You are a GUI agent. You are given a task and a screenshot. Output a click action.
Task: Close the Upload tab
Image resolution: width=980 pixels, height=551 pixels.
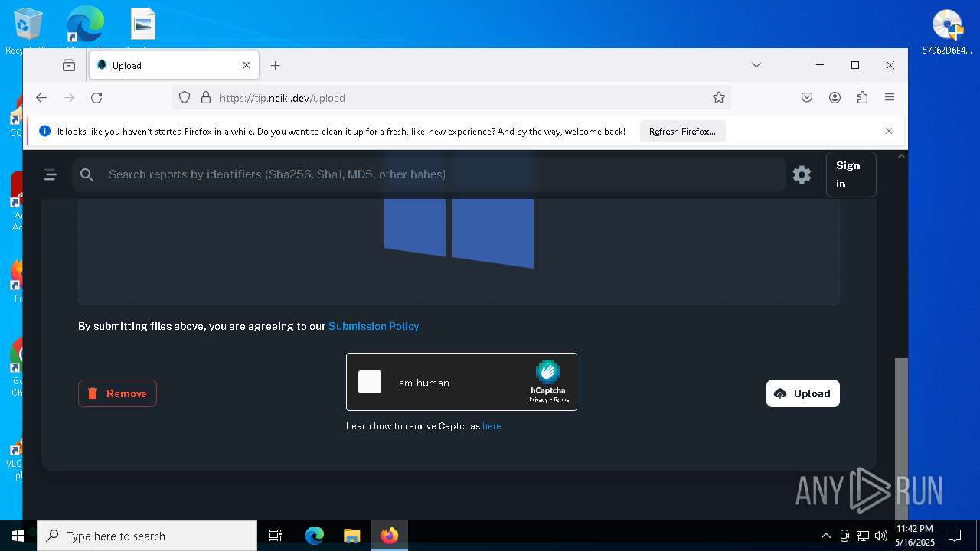coord(247,66)
